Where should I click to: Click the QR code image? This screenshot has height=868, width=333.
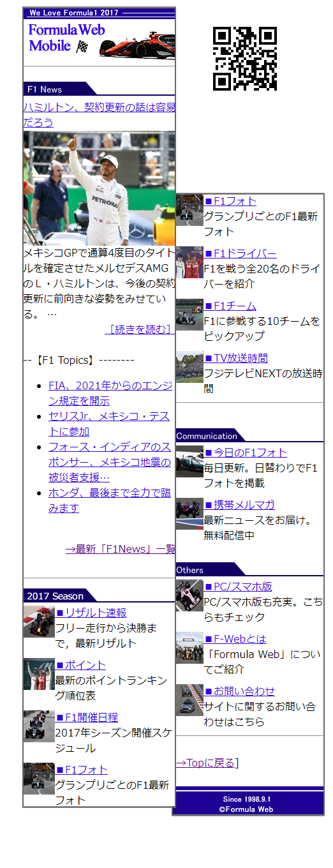(245, 59)
